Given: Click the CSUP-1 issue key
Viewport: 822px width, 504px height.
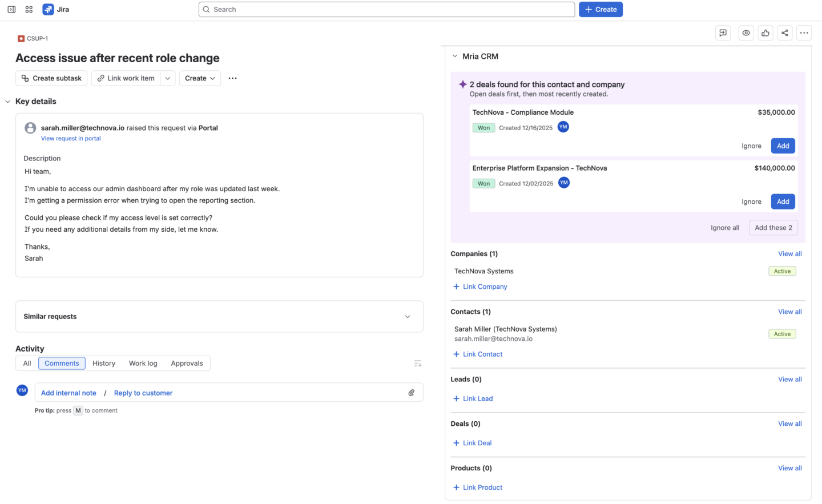Looking at the screenshot, I should tap(38, 39).
